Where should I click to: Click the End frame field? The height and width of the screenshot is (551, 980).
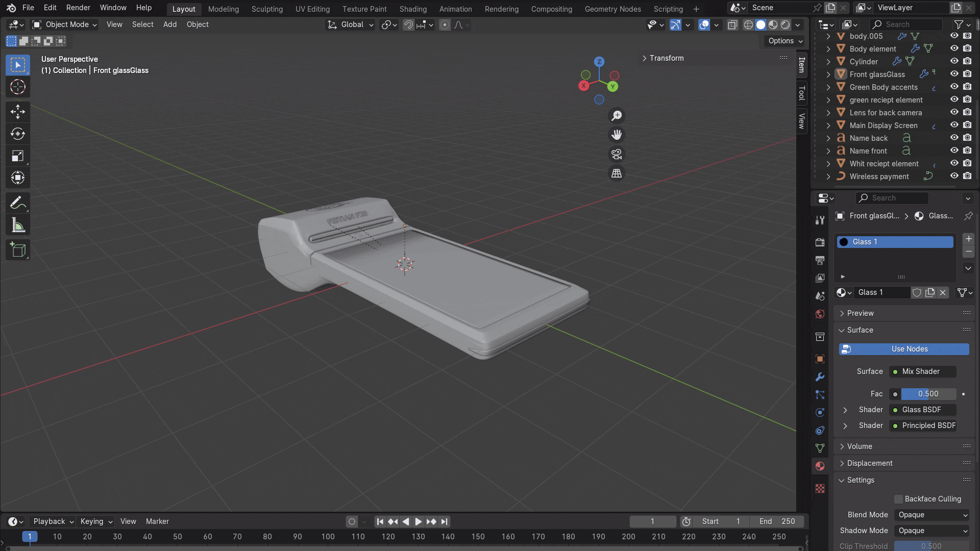[x=777, y=521]
